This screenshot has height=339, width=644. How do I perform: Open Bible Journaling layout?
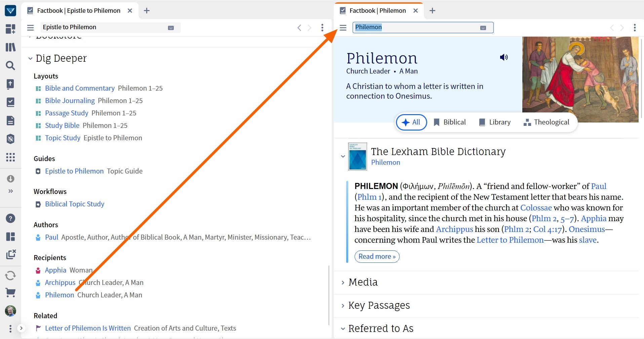(x=70, y=101)
